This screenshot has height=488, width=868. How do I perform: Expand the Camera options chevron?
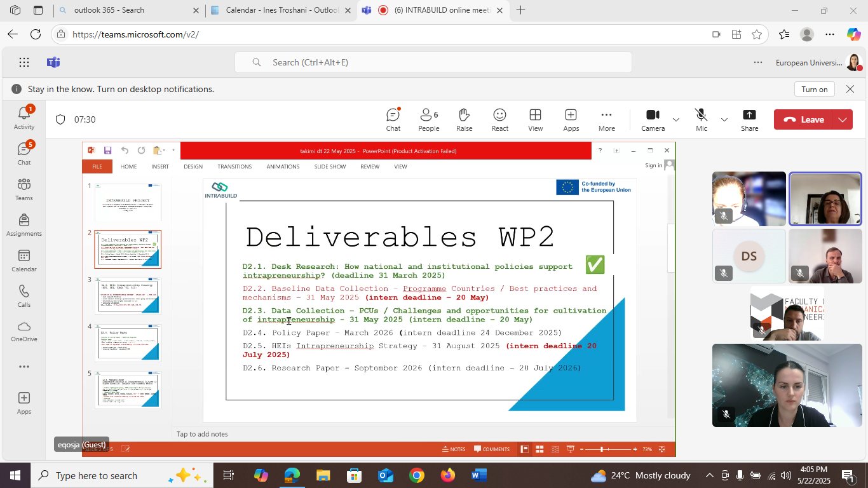676,119
